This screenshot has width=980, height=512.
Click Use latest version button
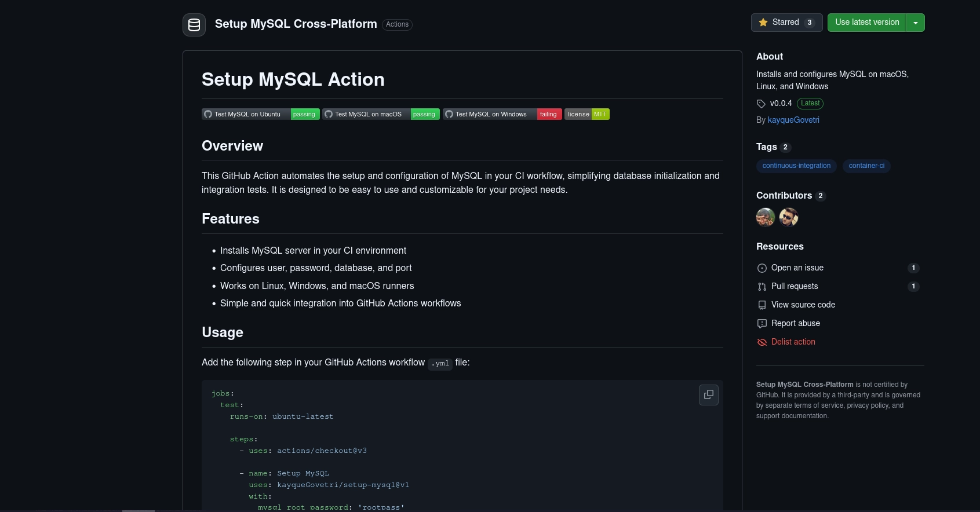coord(867,23)
